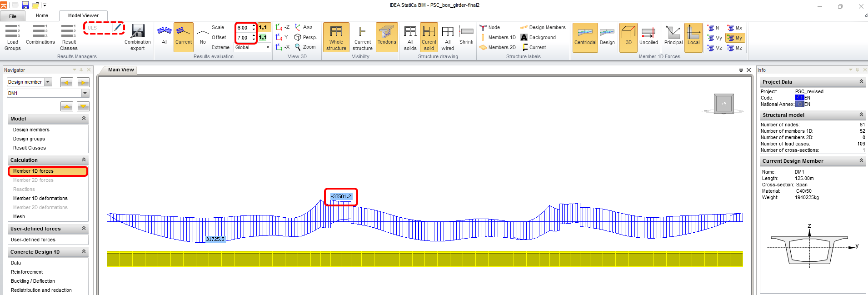Open the Combinations manager
The height and width of the screenshot is (295, 868).
tap(40, 35)
